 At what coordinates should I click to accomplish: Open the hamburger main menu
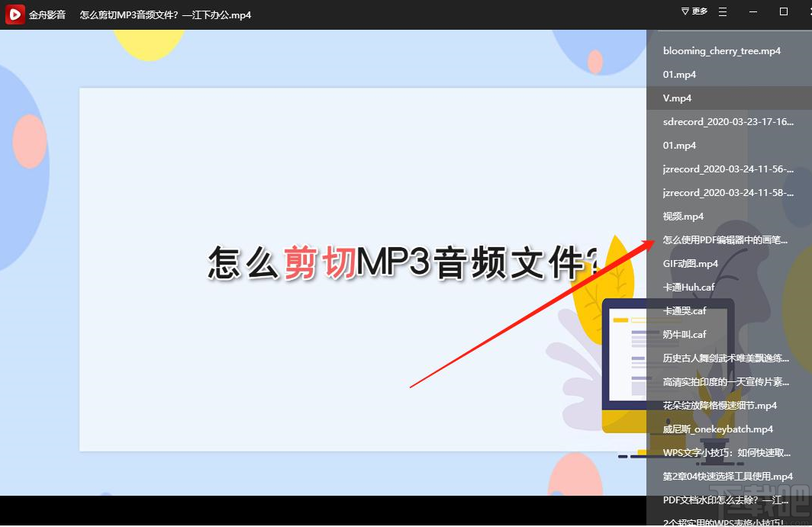[x=722, y=12]
